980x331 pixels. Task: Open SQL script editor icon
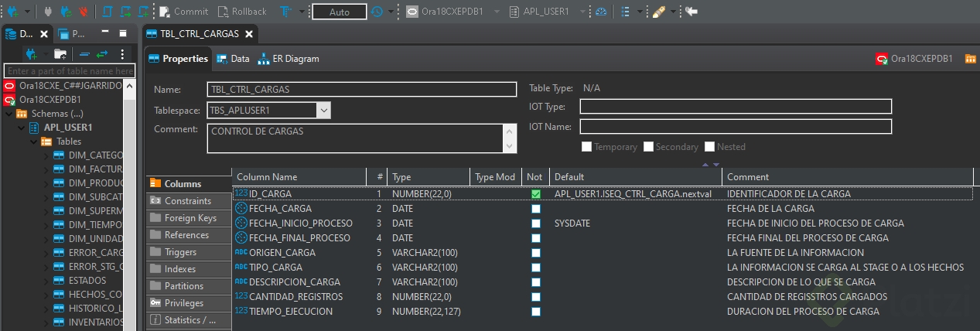107,12
